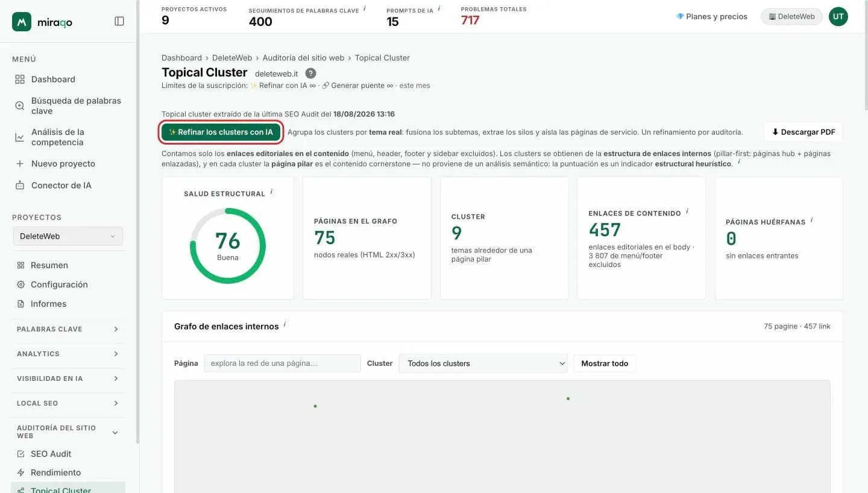Image resolution: width=868 pixels, height=493 pixels.
Task: Click the Búsqueda de palabras clave magnifier icon
Action: click(x=20, y=106)
